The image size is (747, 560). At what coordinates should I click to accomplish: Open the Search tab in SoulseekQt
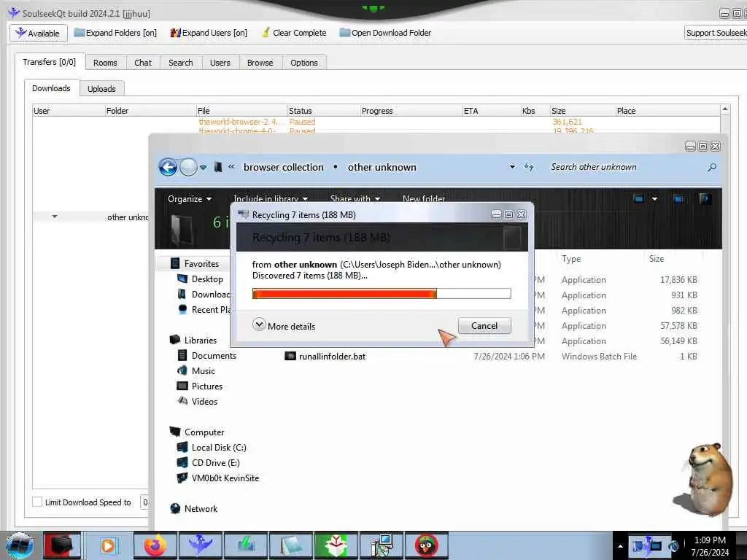point(181,63)
